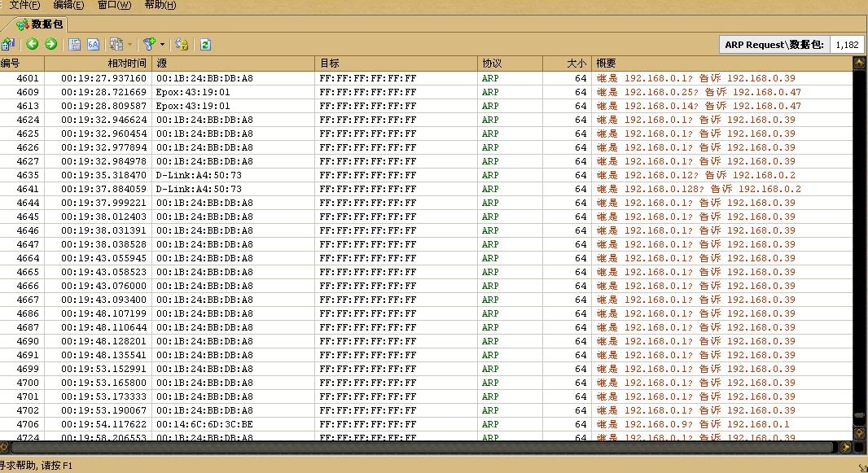Sort by the 概要 column header

pos(722,63)
